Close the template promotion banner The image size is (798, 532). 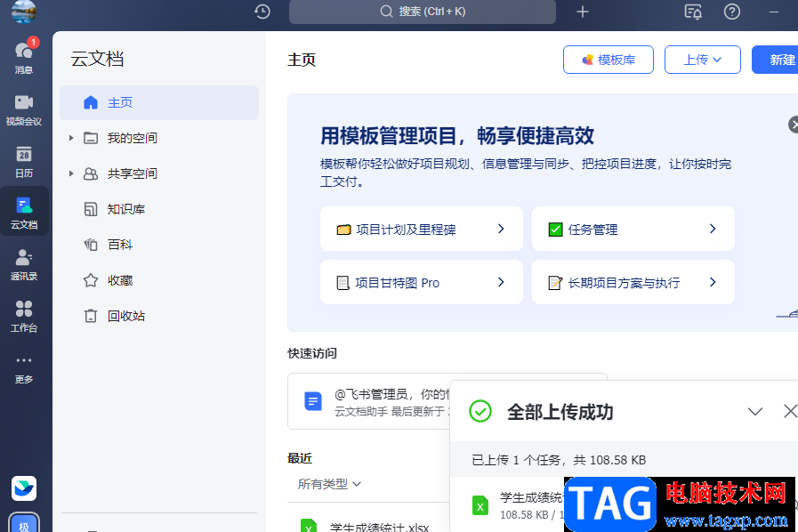click(794, 125)
